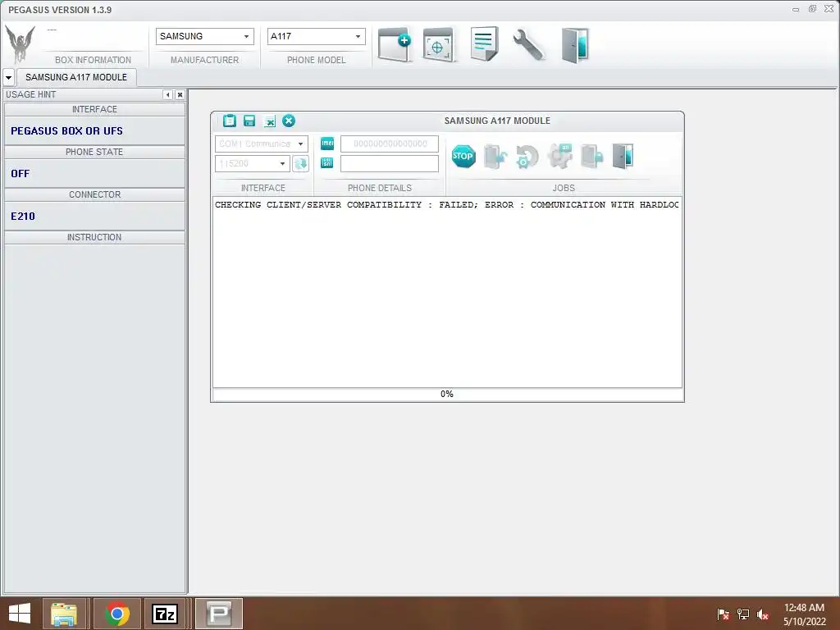Expand the tab list arrow left of module tab

(8, 78)
